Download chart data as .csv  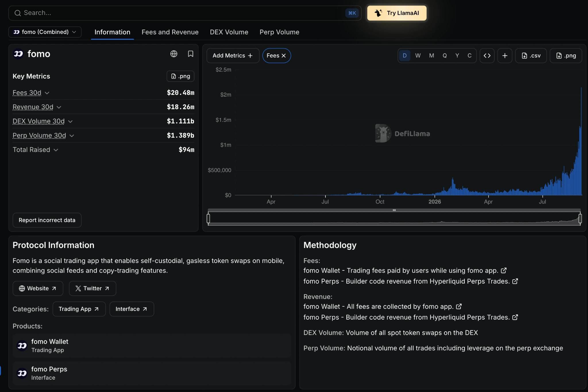531,55
